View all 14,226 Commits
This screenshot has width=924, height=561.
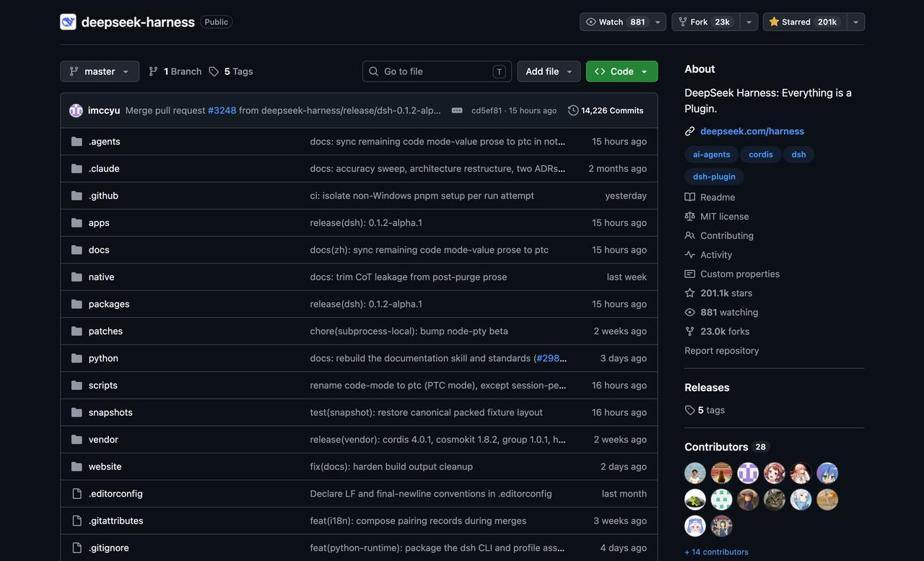(606, 110)
